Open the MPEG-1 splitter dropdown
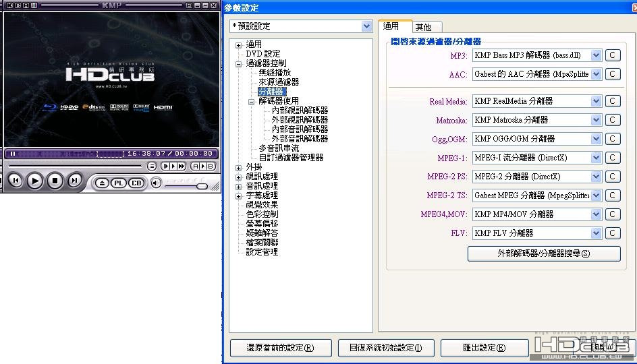 596,158
